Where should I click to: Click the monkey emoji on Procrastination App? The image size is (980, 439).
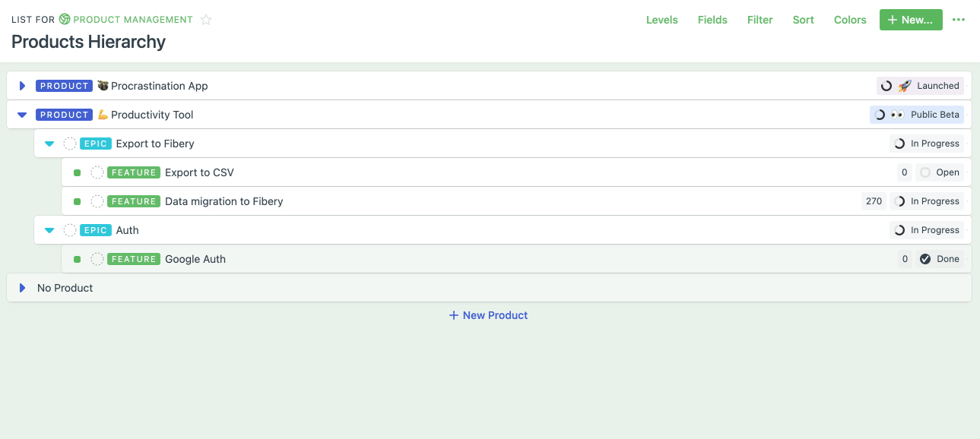[x=103, y=85]
